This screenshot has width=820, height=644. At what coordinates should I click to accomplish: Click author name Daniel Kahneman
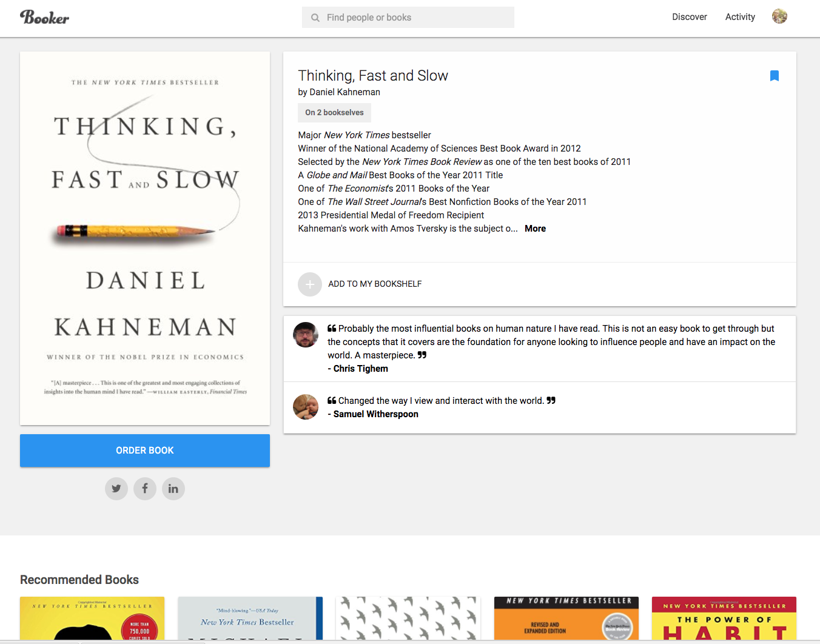(x=345, y=92)
